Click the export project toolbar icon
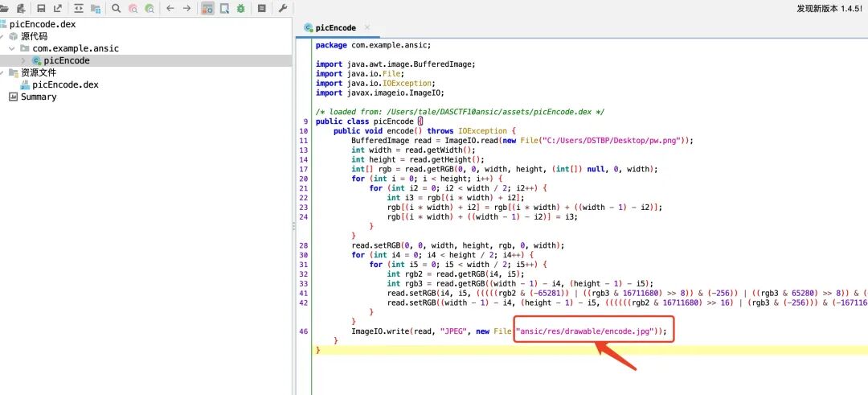This screenshot has width=868, height=395. 58,8
